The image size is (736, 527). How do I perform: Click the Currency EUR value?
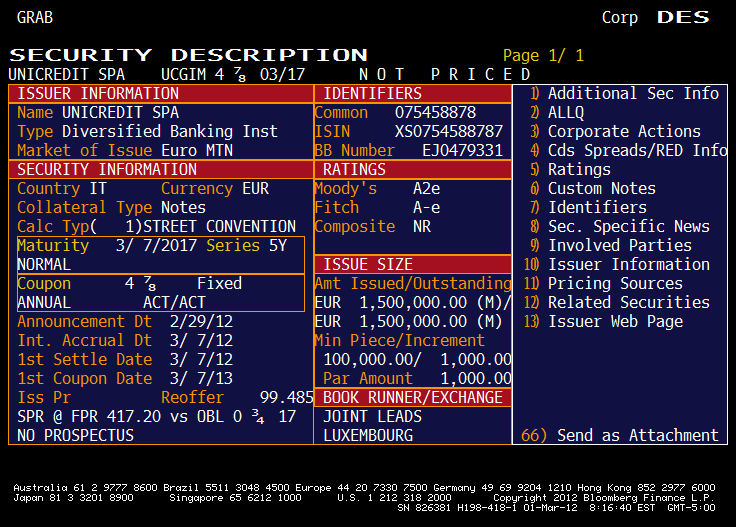[256, 189]
